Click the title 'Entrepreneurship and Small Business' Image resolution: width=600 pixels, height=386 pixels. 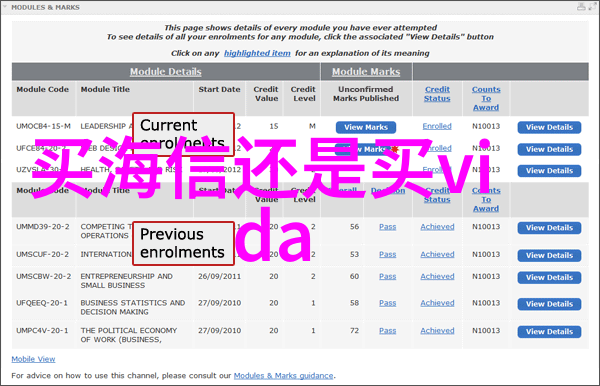pos(126,281)
